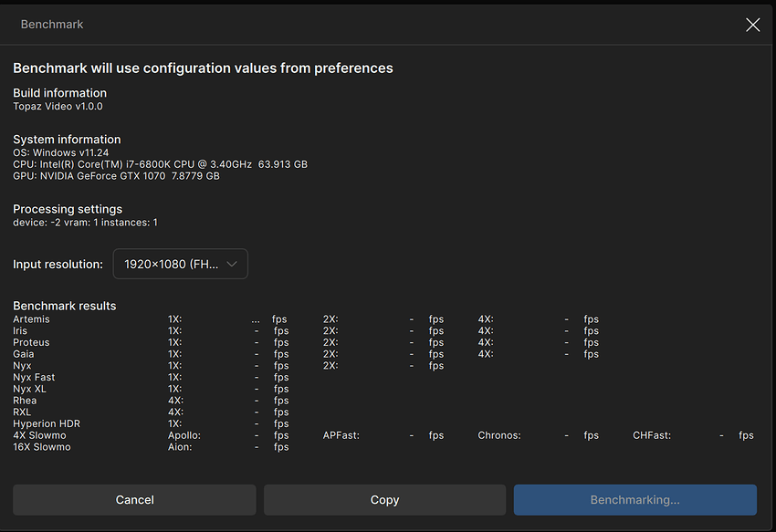This screenshot has height=532, width=776.
Task: Click the Iris model label
Action: (x=22, y=330)
